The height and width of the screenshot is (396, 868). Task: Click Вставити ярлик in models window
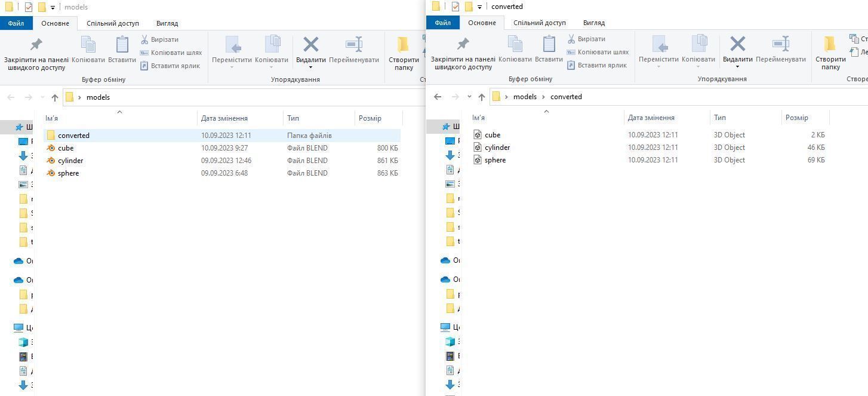170,66
